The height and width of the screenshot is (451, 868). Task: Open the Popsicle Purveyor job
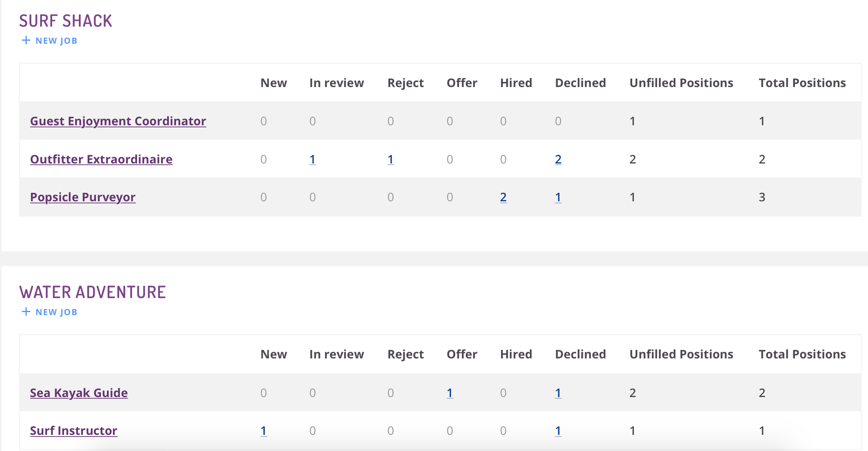[83, 197]
